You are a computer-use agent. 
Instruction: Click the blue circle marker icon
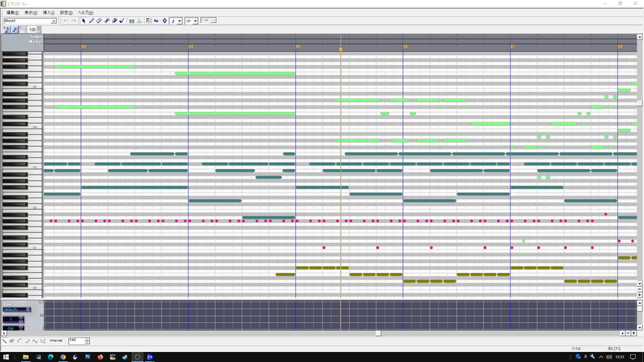click(164, 21)
